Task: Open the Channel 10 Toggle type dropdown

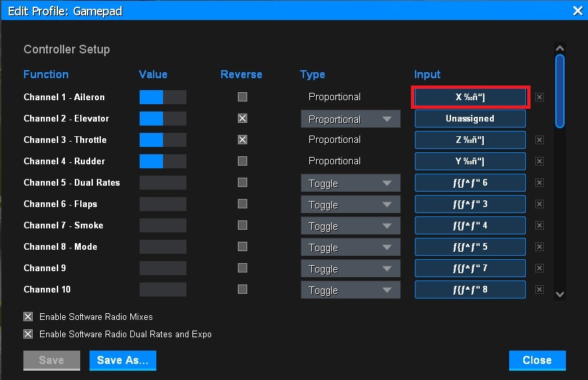Action: coord(350,290)
